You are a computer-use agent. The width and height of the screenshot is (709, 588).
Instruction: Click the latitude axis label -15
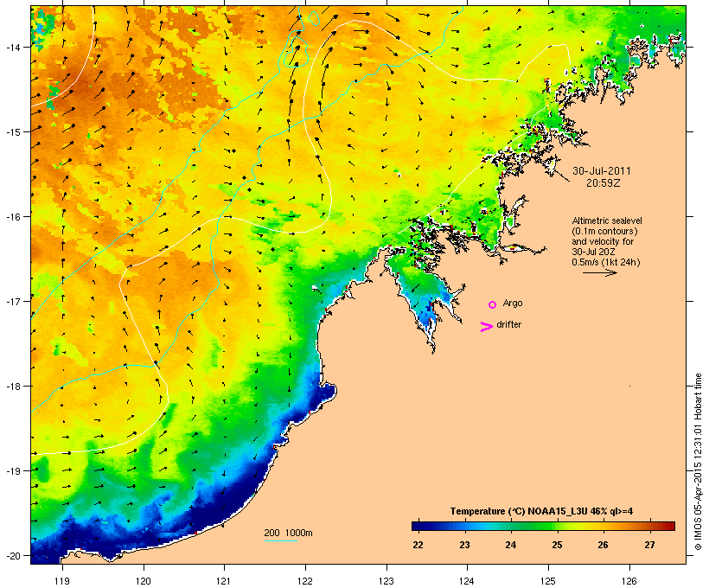[13, 131]
